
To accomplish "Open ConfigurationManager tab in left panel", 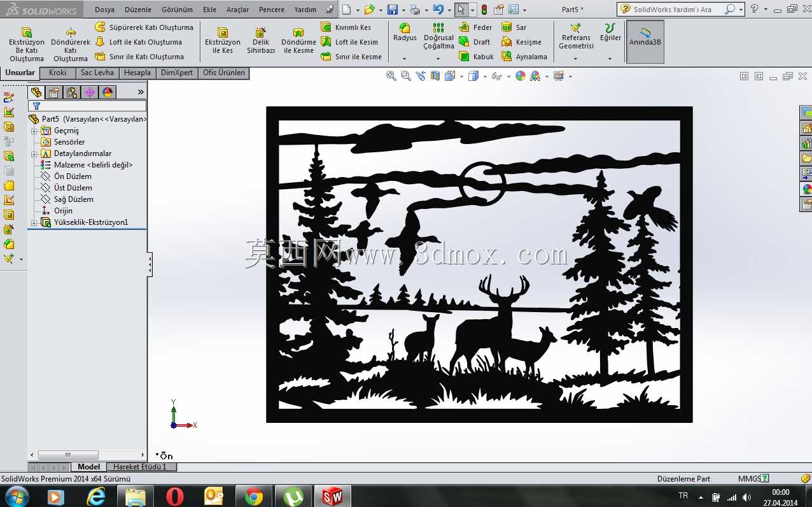I will [72, 92].
